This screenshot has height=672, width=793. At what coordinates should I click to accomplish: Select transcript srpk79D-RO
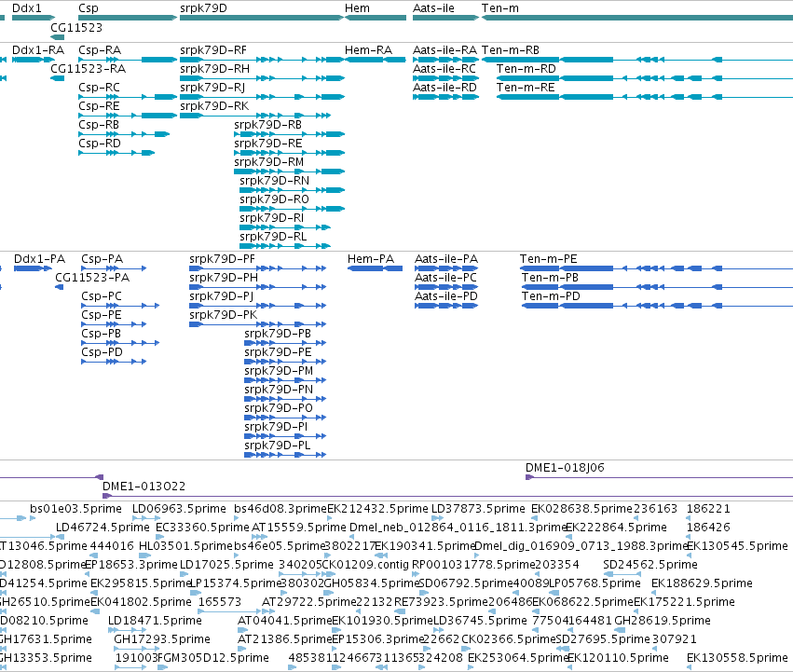(x=274, y=199)
